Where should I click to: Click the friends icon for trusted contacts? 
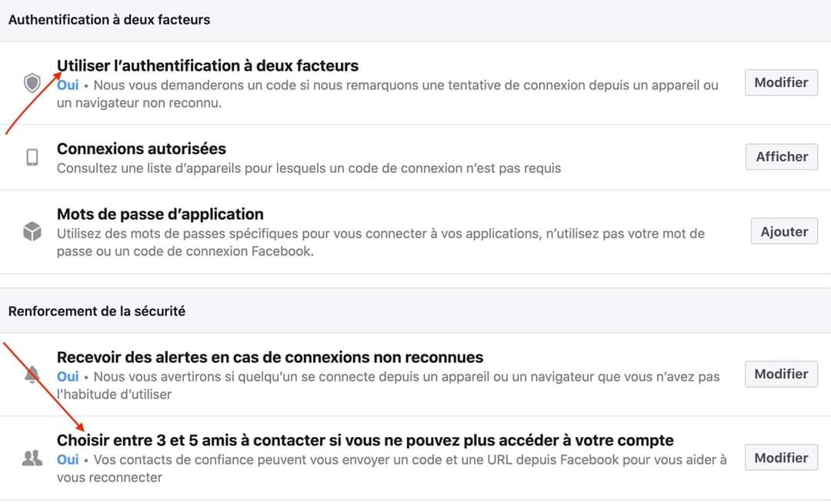(32, 458)
